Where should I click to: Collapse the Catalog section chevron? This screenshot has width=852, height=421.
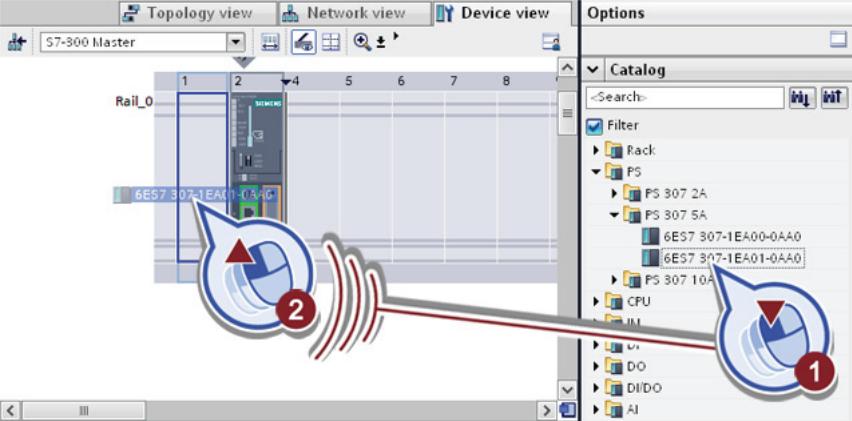coord(593,70)
